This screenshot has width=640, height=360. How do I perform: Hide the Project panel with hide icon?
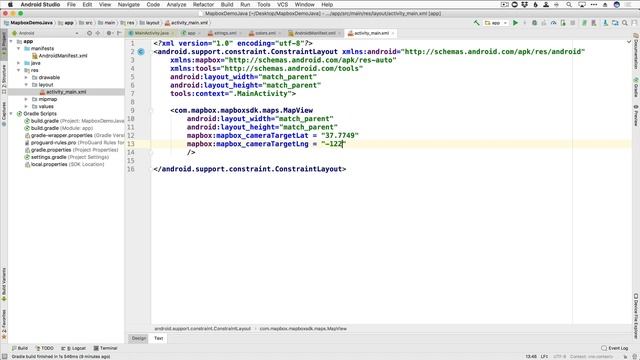coord(119,33)
